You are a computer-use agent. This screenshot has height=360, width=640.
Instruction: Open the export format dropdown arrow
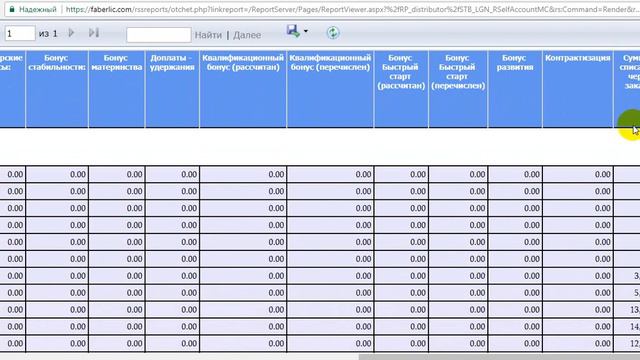(x=305, y=31)
